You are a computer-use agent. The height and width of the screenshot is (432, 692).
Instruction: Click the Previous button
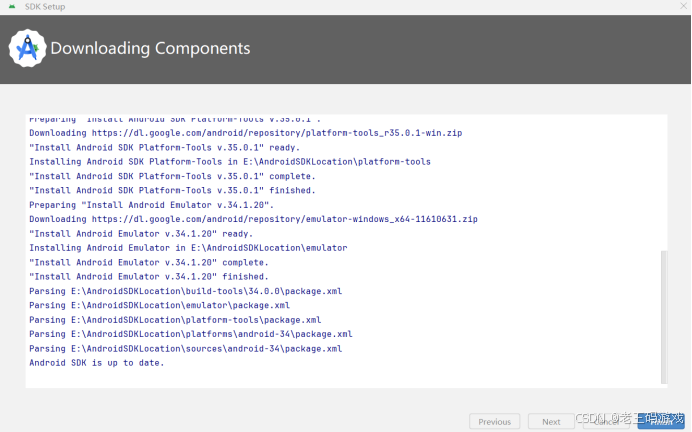tap(494, 421)
